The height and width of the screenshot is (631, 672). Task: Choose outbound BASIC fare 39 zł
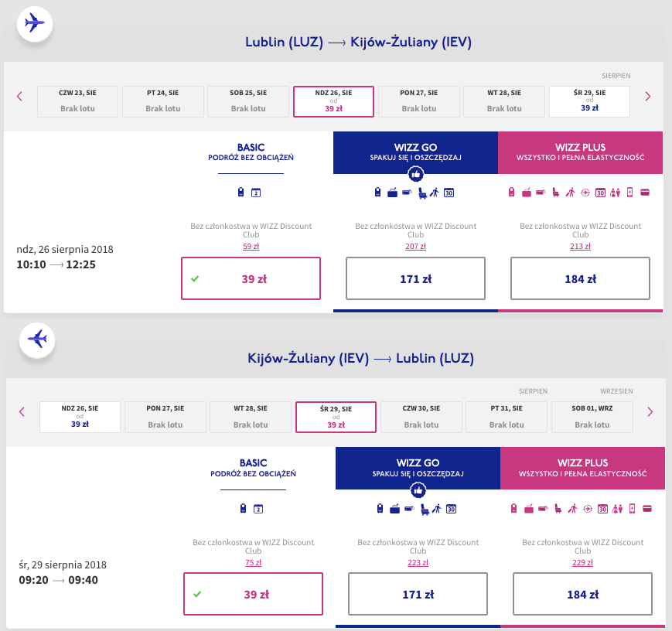pos(251,278)
